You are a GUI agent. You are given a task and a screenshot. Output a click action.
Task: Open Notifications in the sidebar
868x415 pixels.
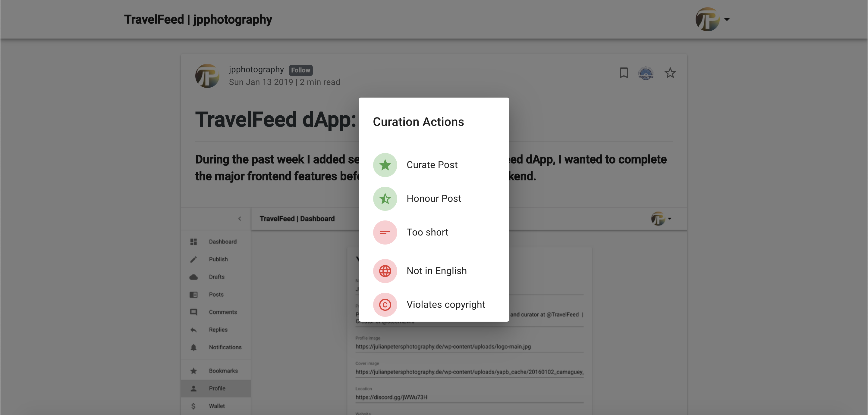pyautogui.click(x=216, y=347)
